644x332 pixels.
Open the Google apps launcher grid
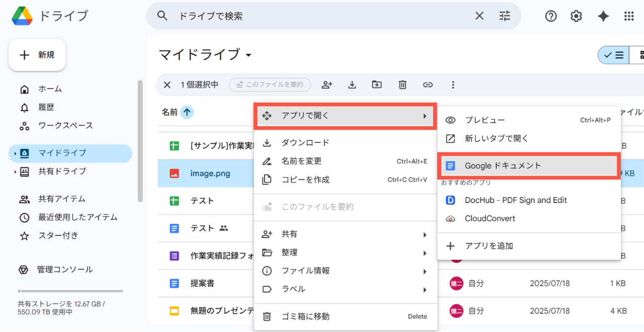[628, 16]
